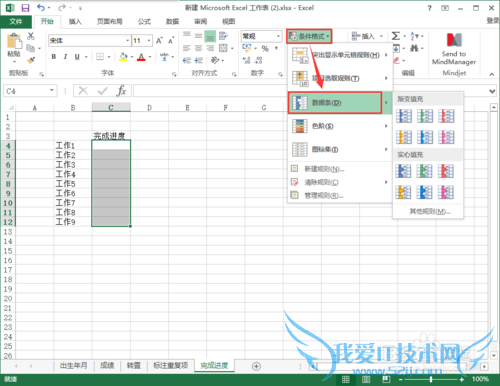The height and width of the screenshot is (386, 500).
Task: Click 新建规则 New Rule
Action: pyautogui.click(x=340, y=169)
